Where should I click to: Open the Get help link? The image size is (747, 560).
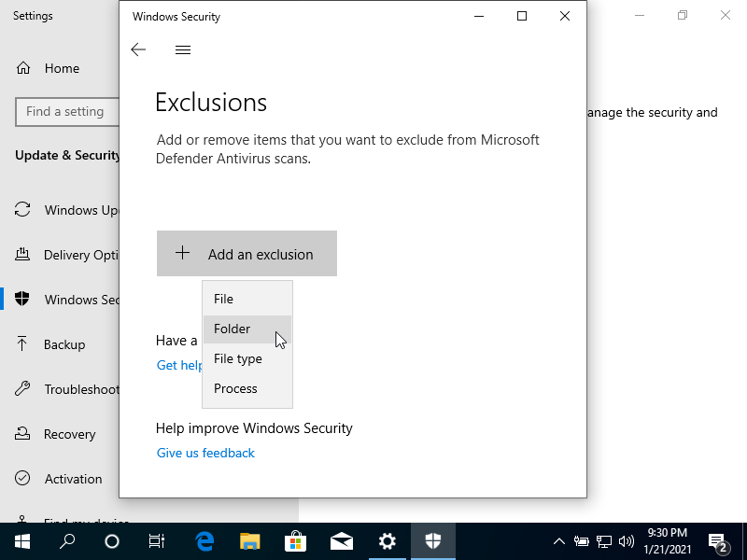(179, 365)
